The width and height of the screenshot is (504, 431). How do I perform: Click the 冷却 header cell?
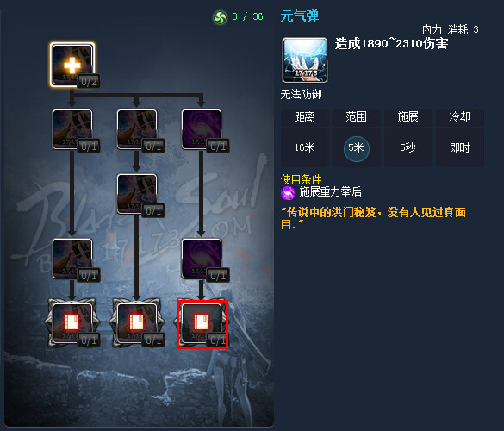tap(460, 117)
